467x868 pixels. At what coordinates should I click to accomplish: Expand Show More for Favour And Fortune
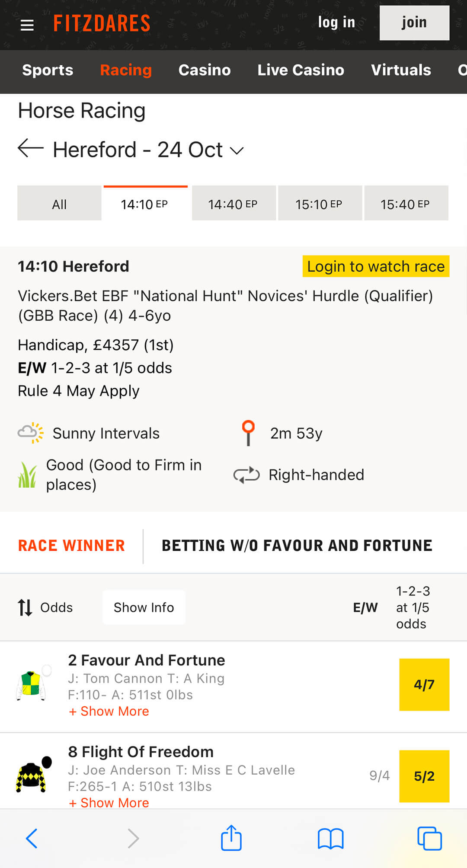pyautogui.click(x=109, y=711)
